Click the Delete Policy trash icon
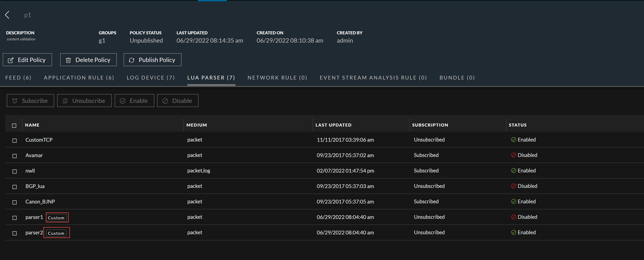The image size is (644, 260). 68,60
